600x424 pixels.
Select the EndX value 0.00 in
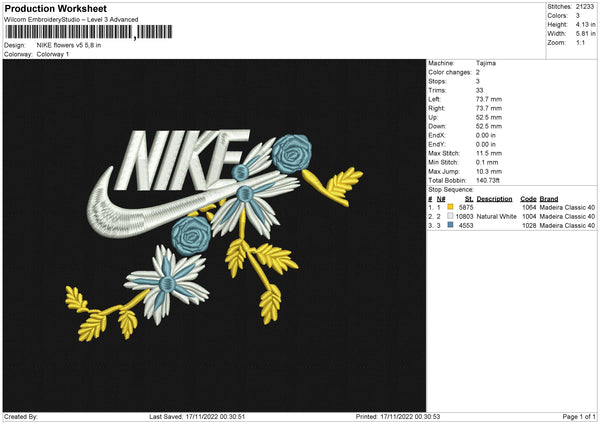[x=486, y=135]
